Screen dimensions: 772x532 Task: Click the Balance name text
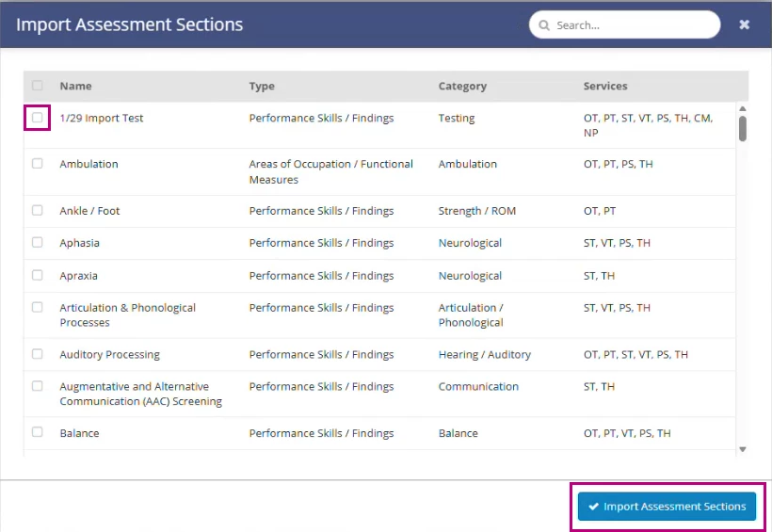pyautogui.click(x=79, y=433)
